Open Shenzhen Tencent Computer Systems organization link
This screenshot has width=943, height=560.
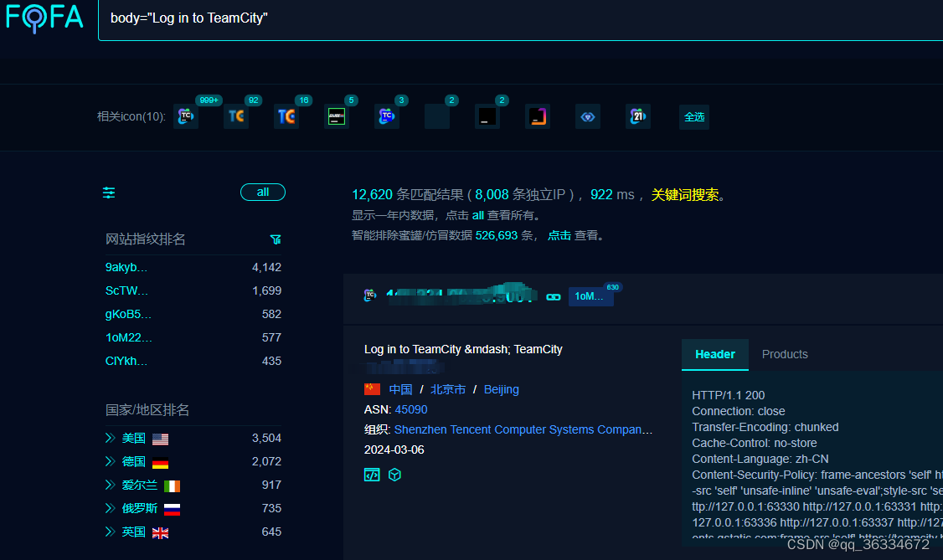tap(523, 429)
